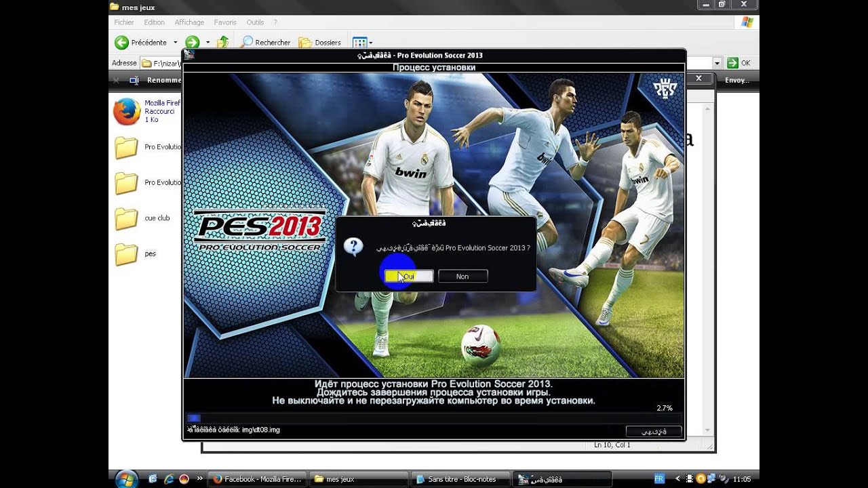
Task: Click the green OK go button
Action: pos(738,63)
